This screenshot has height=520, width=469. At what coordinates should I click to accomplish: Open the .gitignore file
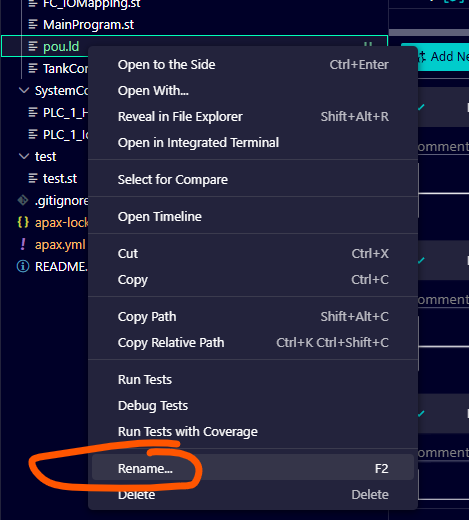[x=62, y=201]
